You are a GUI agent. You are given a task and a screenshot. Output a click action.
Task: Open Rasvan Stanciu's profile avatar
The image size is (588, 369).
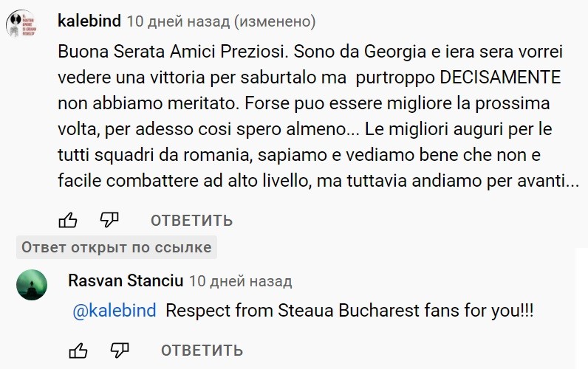point(31,285)
